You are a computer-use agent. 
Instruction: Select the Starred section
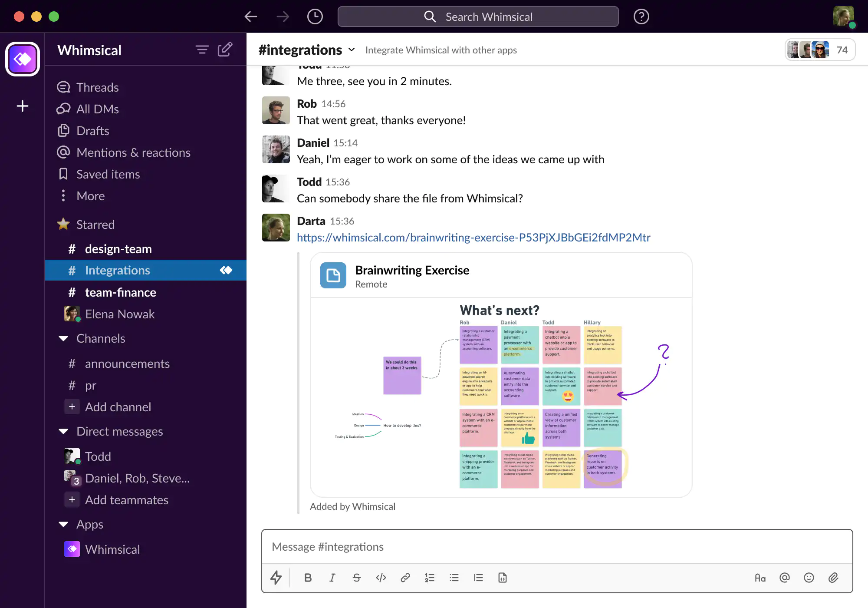[x=94, y=224]
